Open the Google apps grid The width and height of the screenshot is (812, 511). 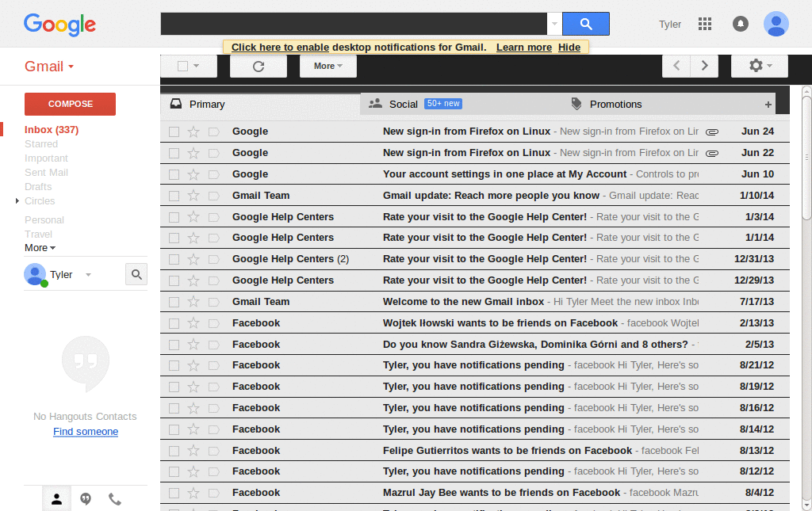[704, 24]
